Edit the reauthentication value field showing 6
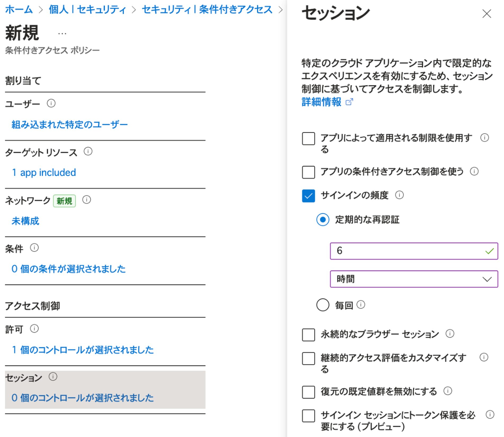 397,251
